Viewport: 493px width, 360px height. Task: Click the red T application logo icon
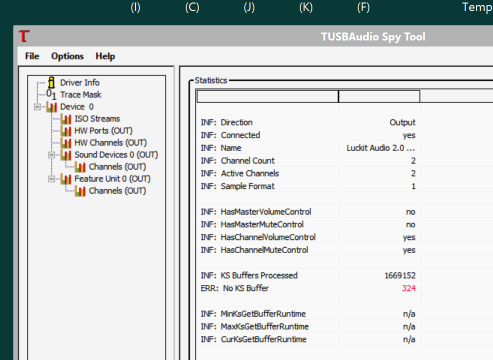click(24, 36)
